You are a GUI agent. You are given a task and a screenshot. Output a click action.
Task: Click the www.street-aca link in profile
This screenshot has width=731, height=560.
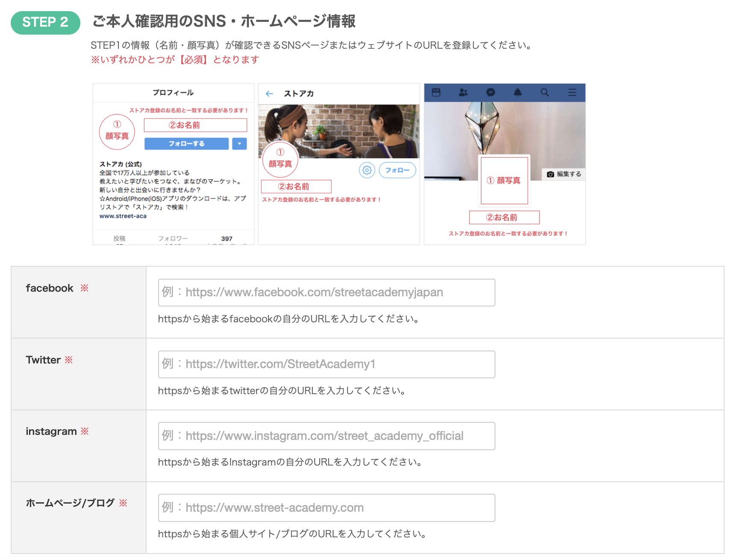coord(123,216)
